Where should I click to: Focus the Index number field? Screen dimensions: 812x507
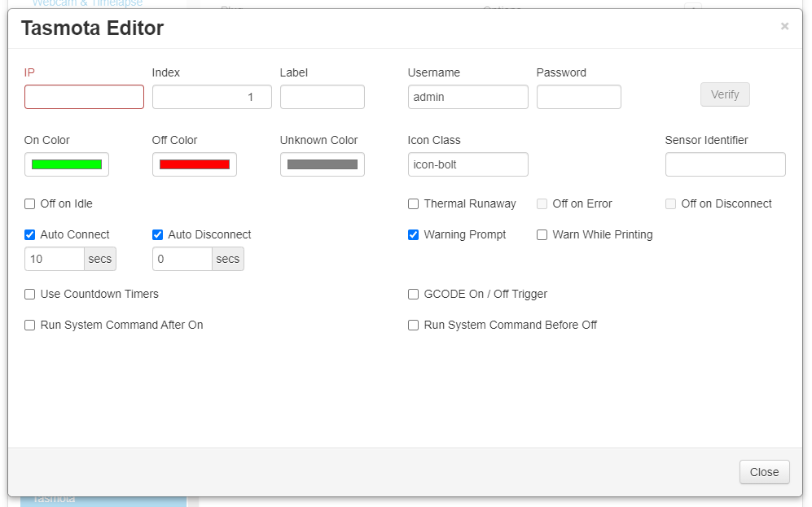(212, 97)
